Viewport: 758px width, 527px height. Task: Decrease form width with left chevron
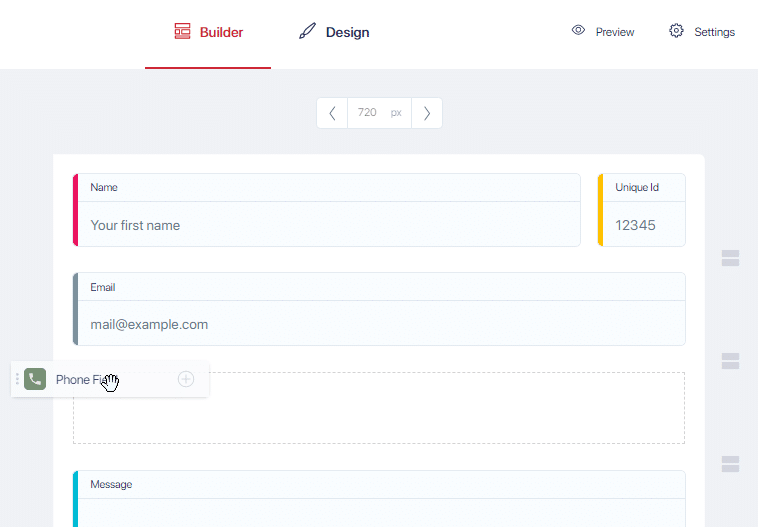(x=332, y=113)
